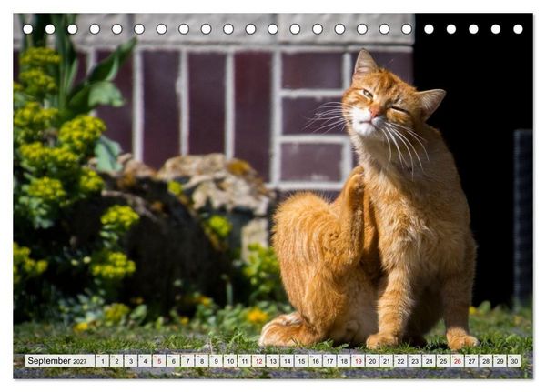This screenshot has height=392, width=546.
Task: Select day 27 in the calendar strip
Action: click(x=472, y=361)
